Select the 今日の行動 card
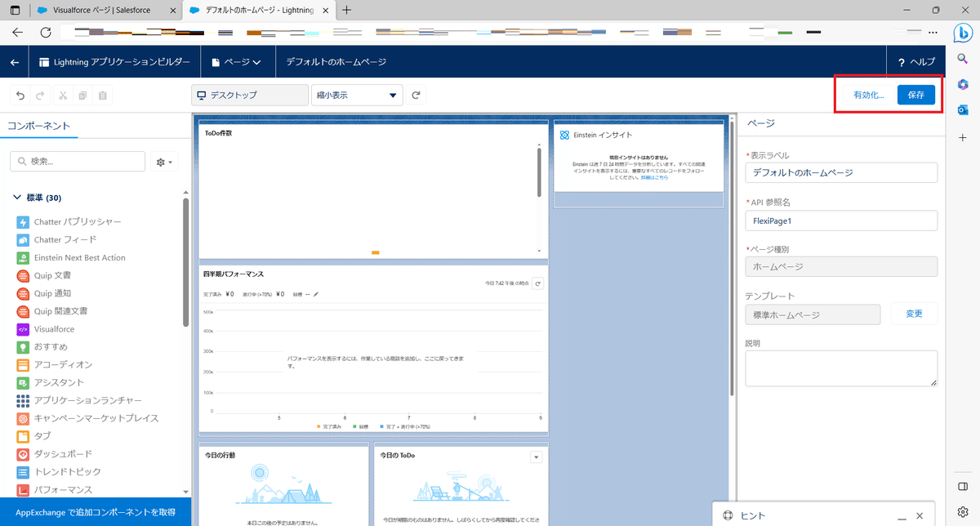The image size is (980, 526). click(x=283, y=485)
